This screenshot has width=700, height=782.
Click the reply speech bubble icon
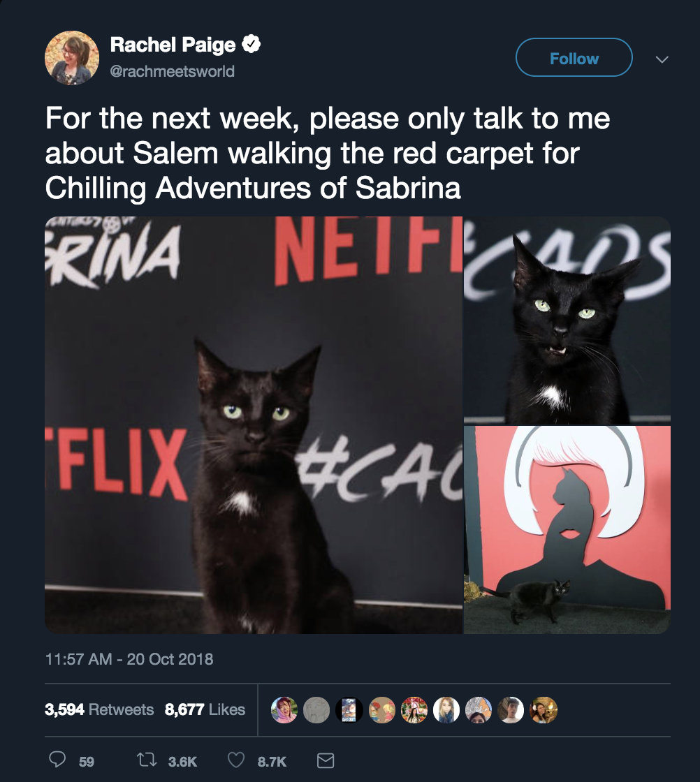57,760
